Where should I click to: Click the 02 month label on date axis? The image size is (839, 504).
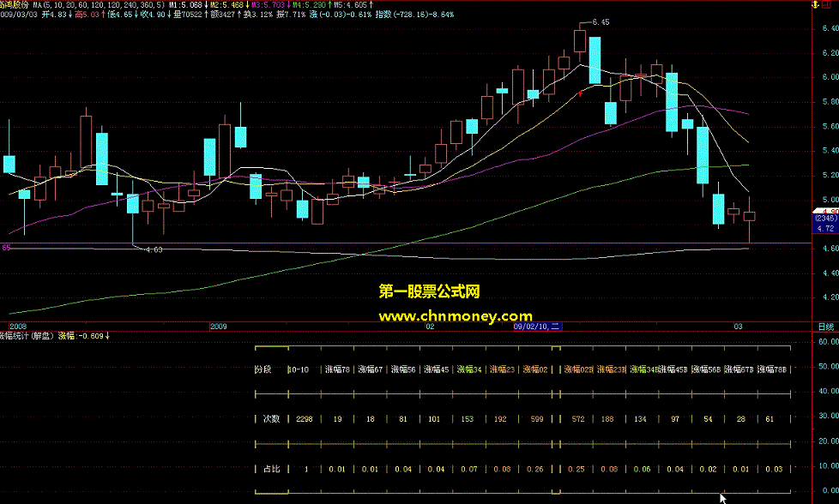tap(430, 326)
